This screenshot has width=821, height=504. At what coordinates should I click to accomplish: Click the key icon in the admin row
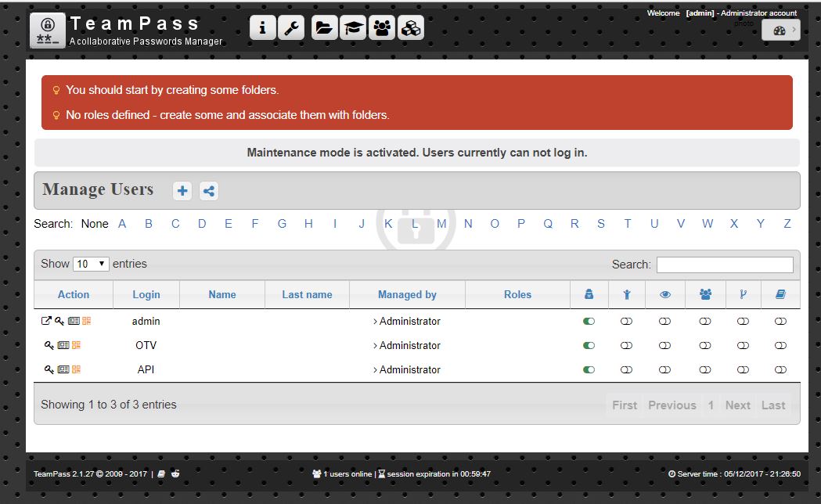tap(58, 320)
